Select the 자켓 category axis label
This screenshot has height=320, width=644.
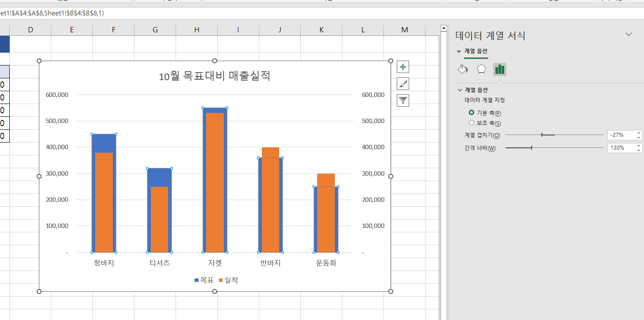click(215, 263)
